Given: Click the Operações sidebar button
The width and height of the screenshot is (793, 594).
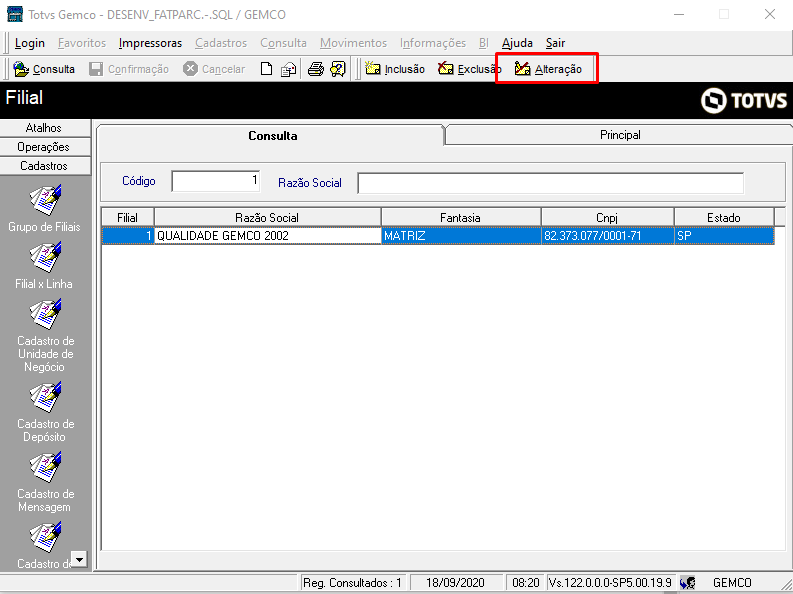Looking at the screenshot, I should [45, 147].
